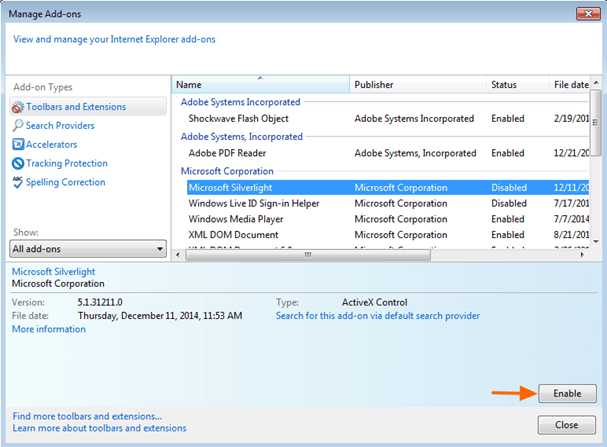Open the Accelerators add-on type
The width and height of the screenshot is (607, 447).
point(51,145)
